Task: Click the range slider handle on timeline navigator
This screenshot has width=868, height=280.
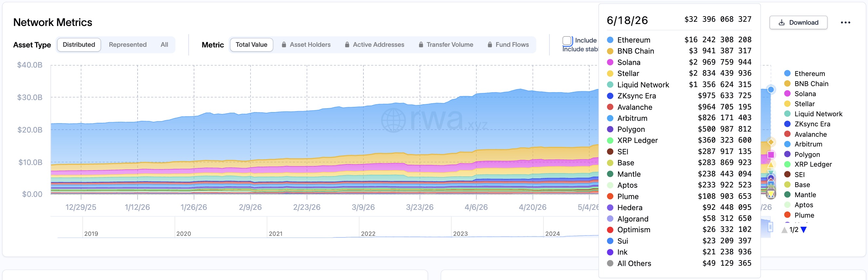Action: pyautogui.click(x=770, y=227)
